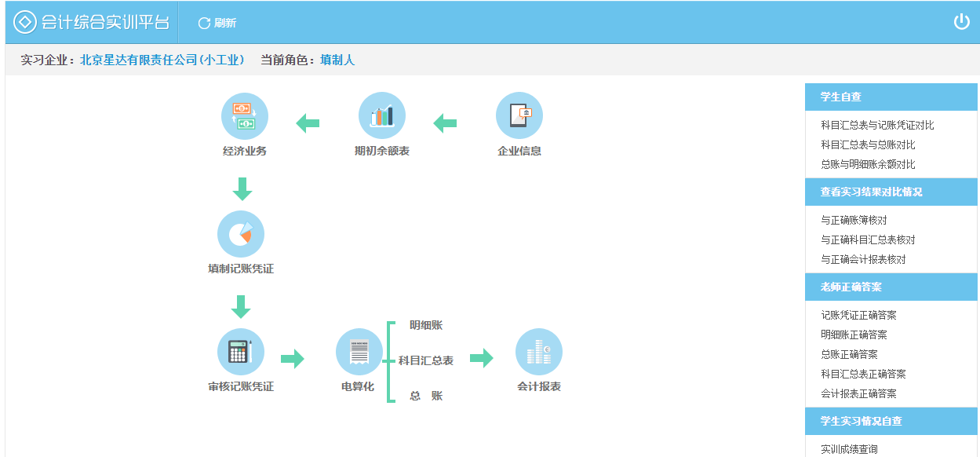Click the power logout icon

click(x=961, y=22)
